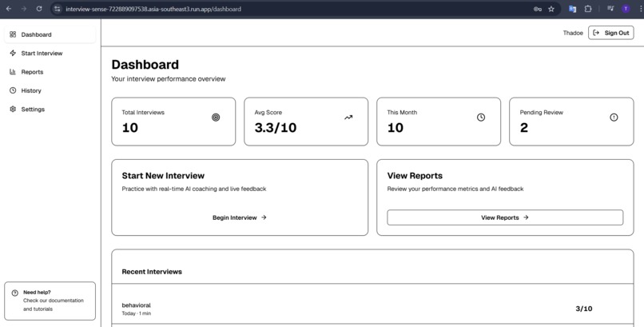
Task: Click the Reports bar chart icon
Action: tap(13, 72)
